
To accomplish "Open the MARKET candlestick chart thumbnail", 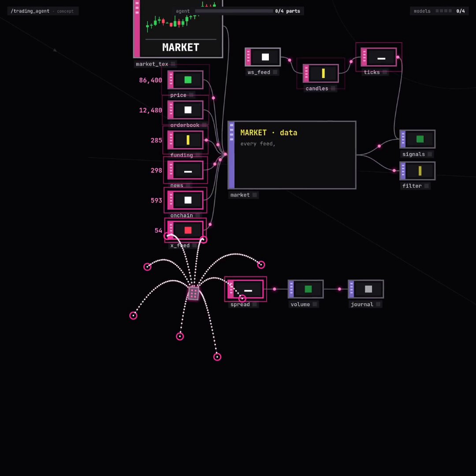I will [178, 29].
